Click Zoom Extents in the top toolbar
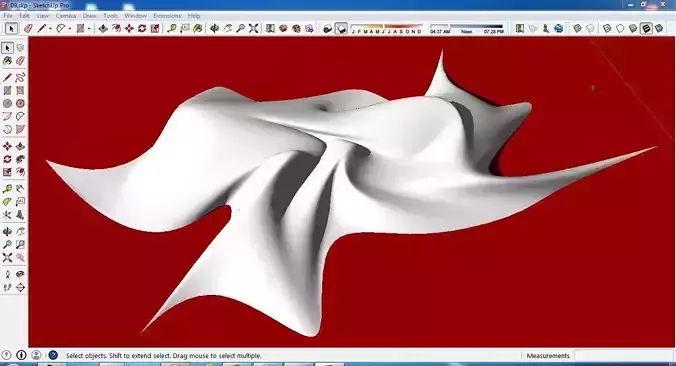This screenshot has width=676, height=366. tap(254, 28)
